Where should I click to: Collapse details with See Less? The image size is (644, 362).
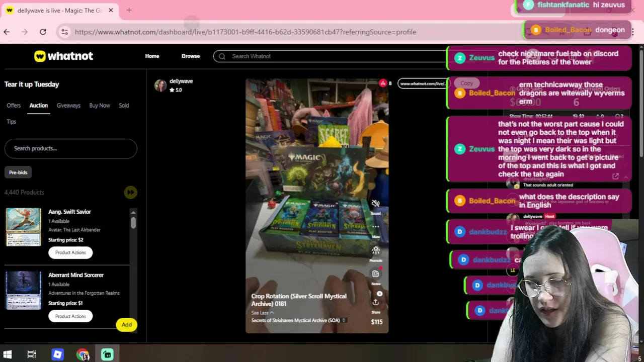pyautogui.click(x=262, y=313)
